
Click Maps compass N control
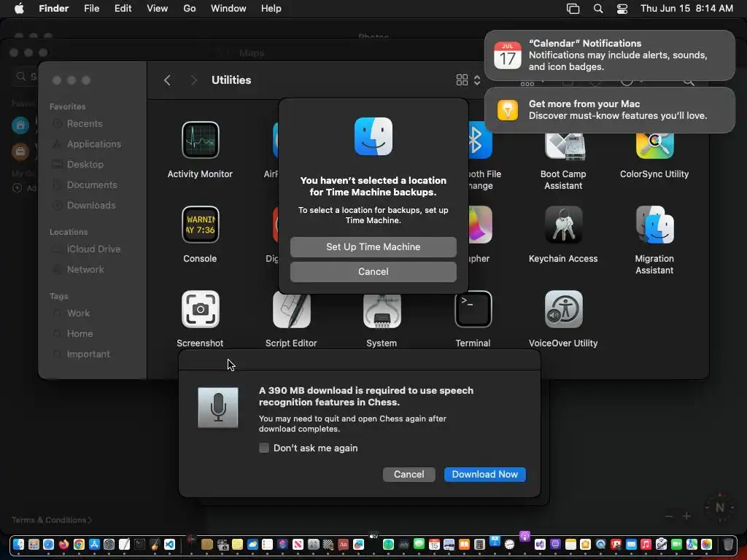click(720, 507)
